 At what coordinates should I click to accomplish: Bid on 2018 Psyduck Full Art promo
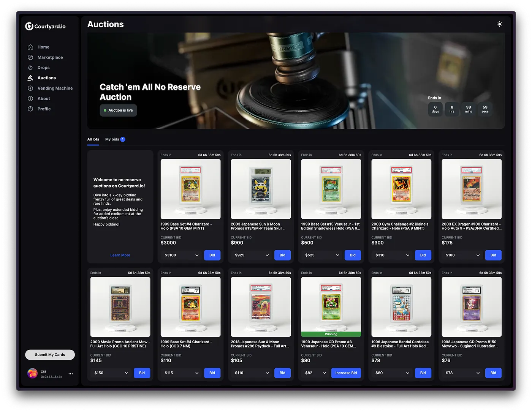(282, 373)
